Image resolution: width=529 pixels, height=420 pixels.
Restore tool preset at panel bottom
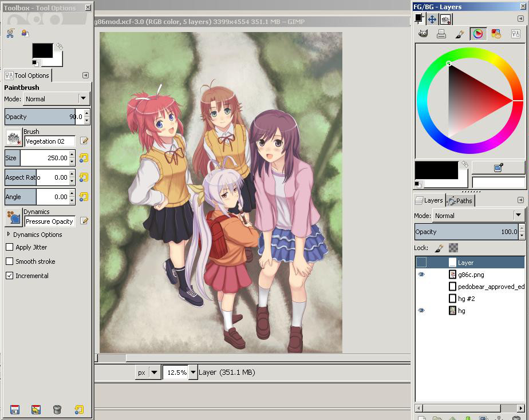[x=35, y=410]
